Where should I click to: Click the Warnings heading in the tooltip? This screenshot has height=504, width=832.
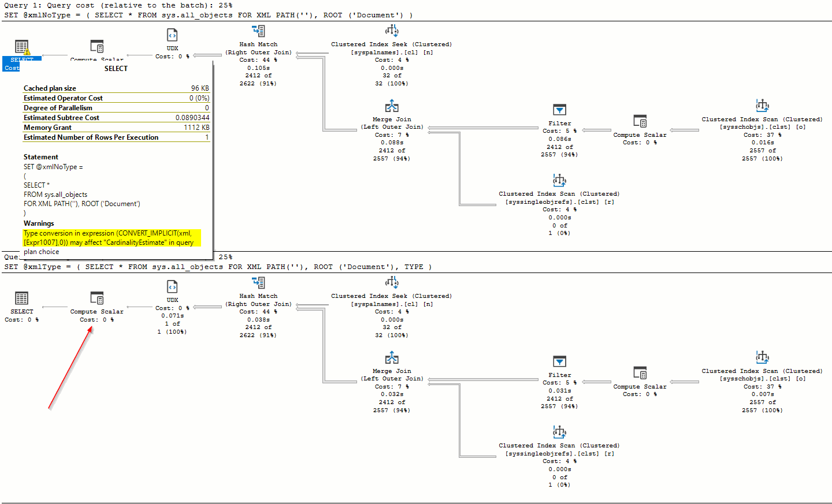click(39, 223)
